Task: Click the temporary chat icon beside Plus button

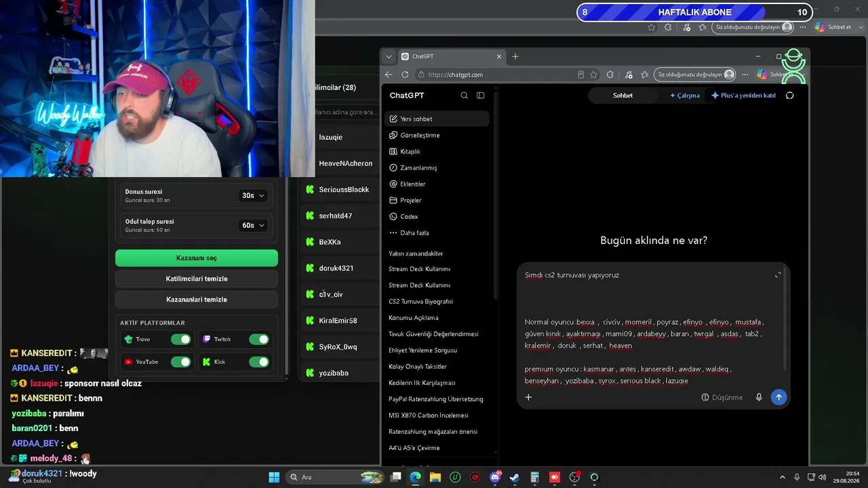Action: [789, 96]
